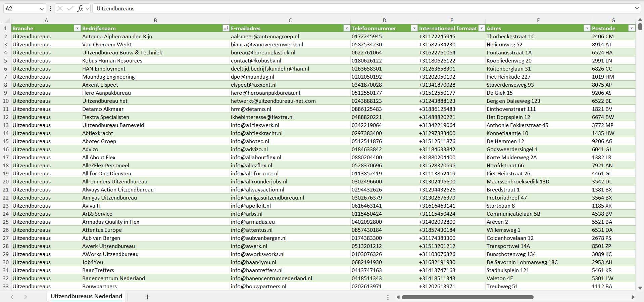Click the horizontal scrollbar thumb
This screenshot has width=644, height=302.
click(467, 297)
